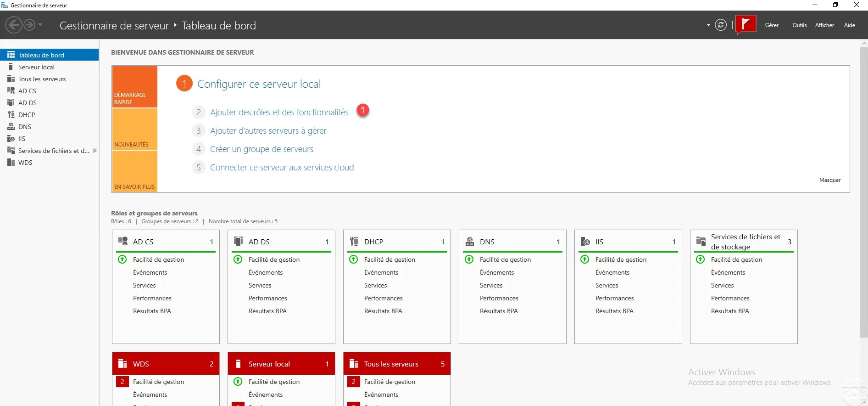
Task: Refresh the dashboard with the refresh icon
Action: [721, 25]
